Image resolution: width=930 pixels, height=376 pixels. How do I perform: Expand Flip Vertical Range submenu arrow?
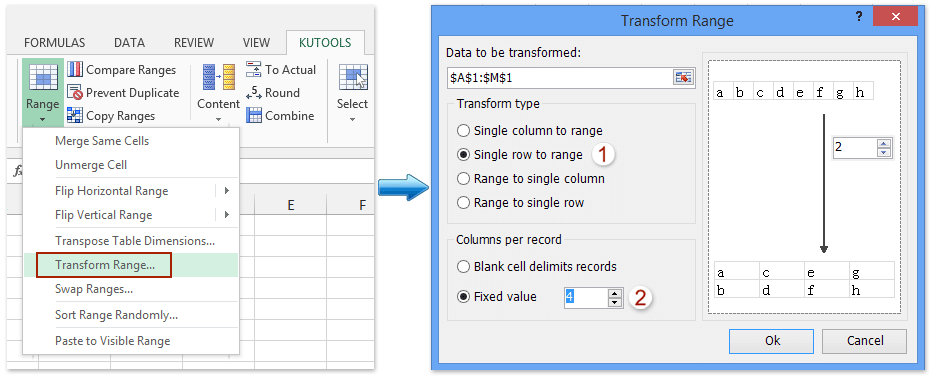point(227,215)
